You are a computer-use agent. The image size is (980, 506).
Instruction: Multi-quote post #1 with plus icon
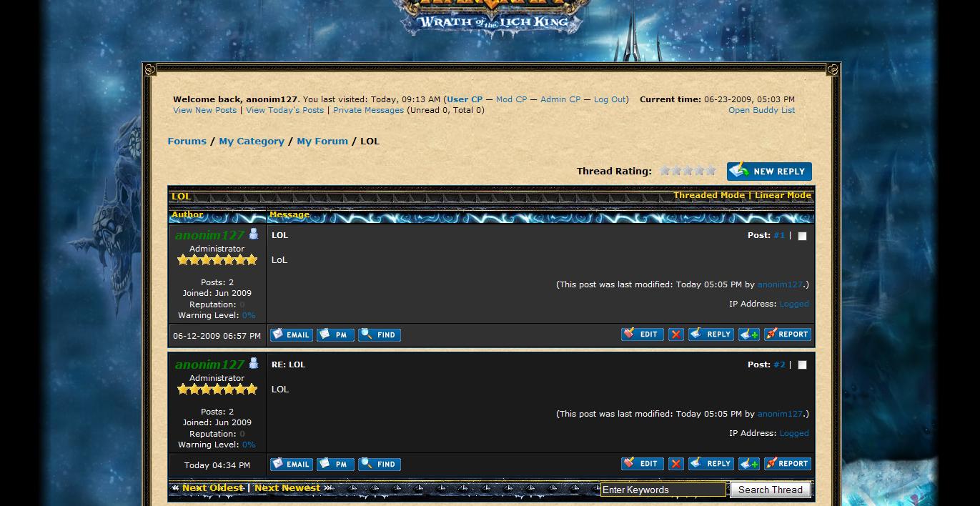[x=749, y=334]
